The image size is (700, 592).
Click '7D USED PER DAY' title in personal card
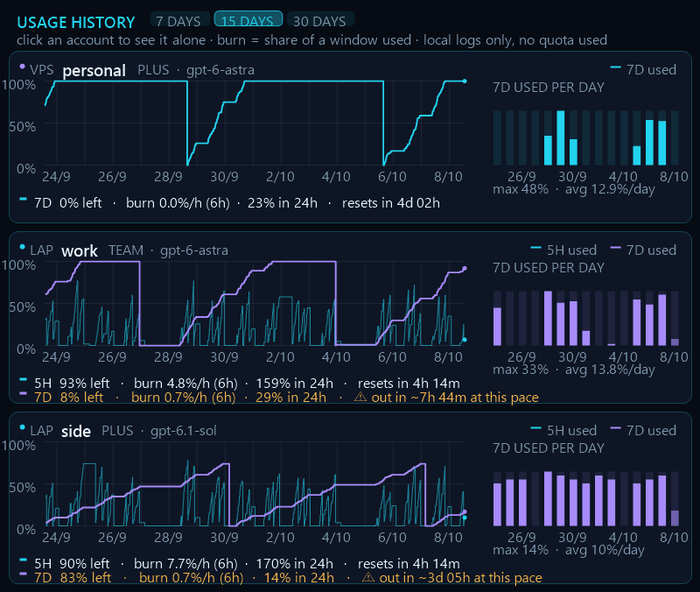click(x=549, y=87)
